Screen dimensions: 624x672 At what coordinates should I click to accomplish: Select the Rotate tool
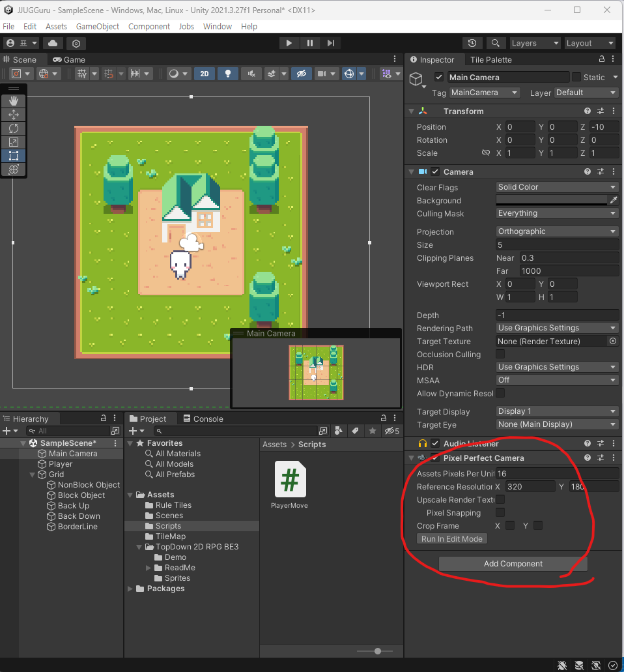(x=14, y=128)
